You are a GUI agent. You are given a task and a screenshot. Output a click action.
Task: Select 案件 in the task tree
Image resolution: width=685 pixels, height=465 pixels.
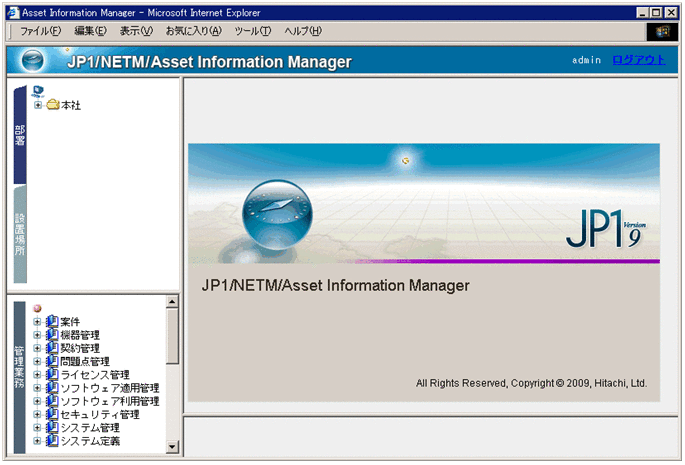[70, 322]
